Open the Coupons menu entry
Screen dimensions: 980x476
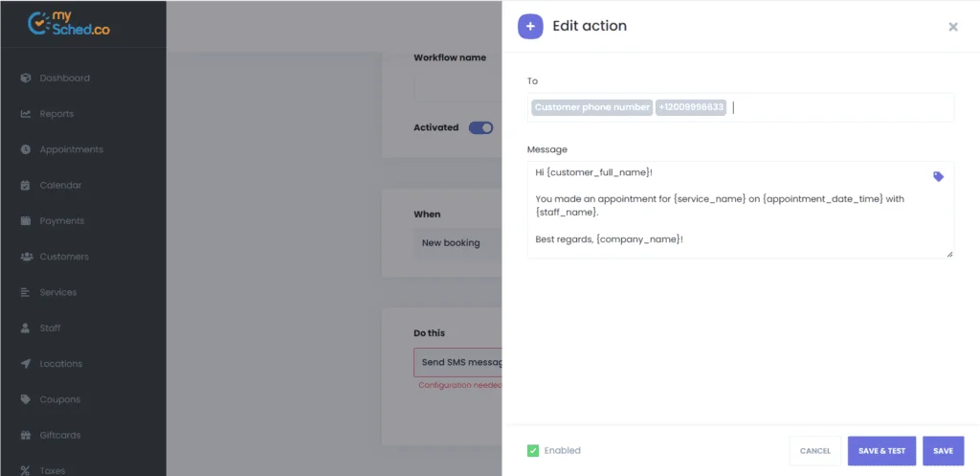pos(60,399)
